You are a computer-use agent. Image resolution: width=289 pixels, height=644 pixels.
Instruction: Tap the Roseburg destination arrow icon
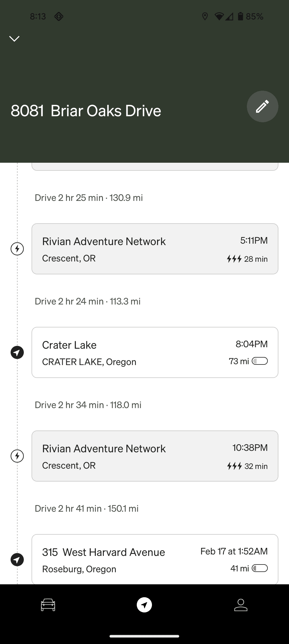[x=17, y=559]
